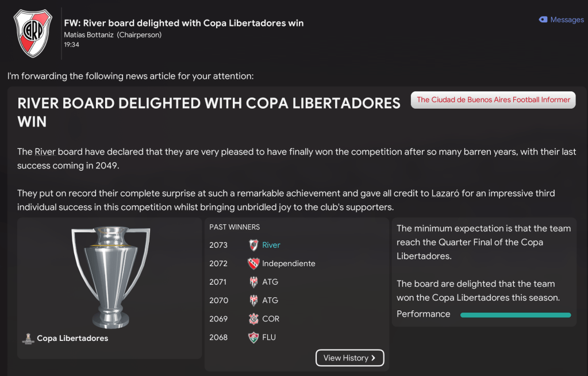The image size is (588, 376).
Task: Click the Lazaró name link
Action: (x=445, y=193)
